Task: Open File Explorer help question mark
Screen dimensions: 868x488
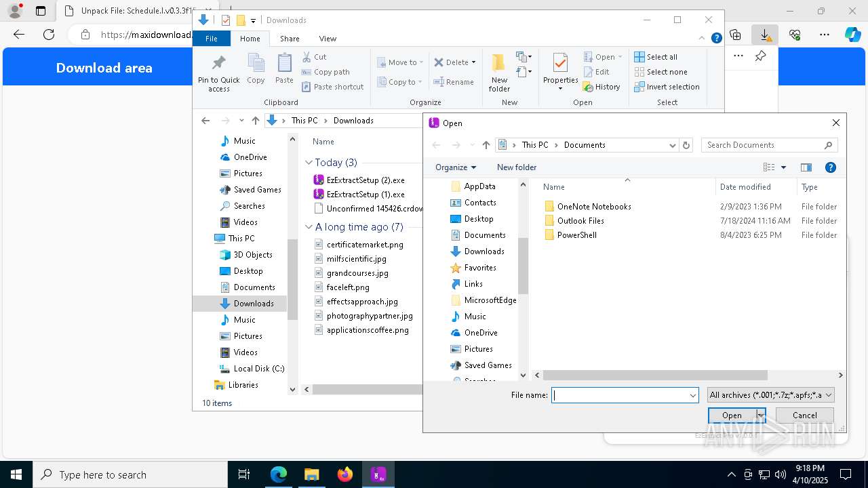Action: (x=716, y=39)
